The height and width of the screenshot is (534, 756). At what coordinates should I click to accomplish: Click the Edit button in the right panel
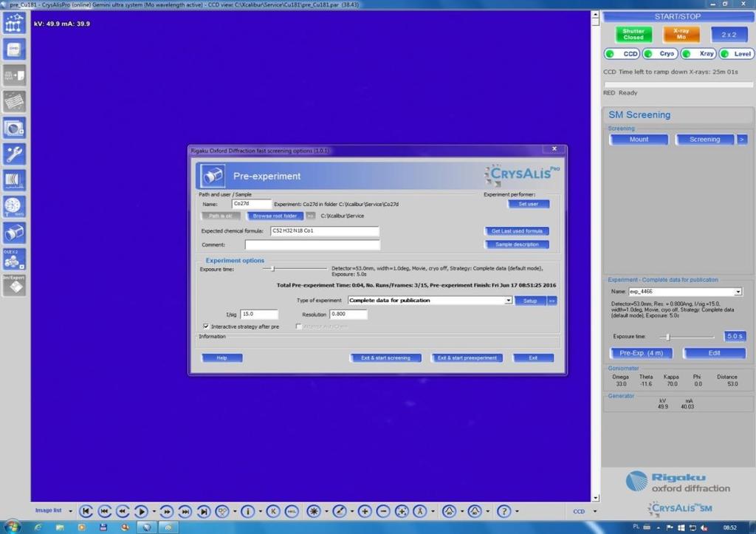tap(715, 353)
